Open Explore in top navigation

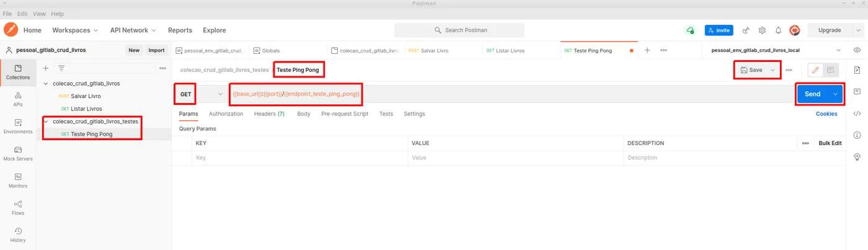[x=215, y=30]
